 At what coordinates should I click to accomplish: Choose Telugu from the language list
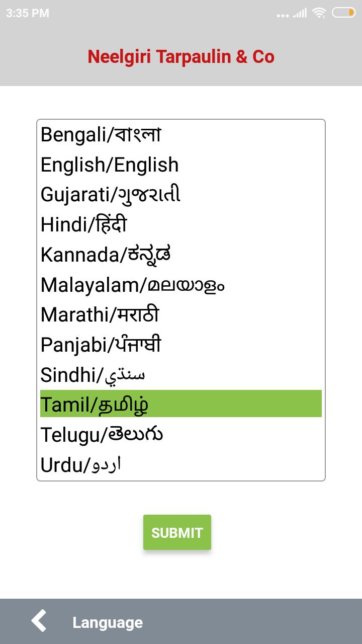(x=102, y=435)
